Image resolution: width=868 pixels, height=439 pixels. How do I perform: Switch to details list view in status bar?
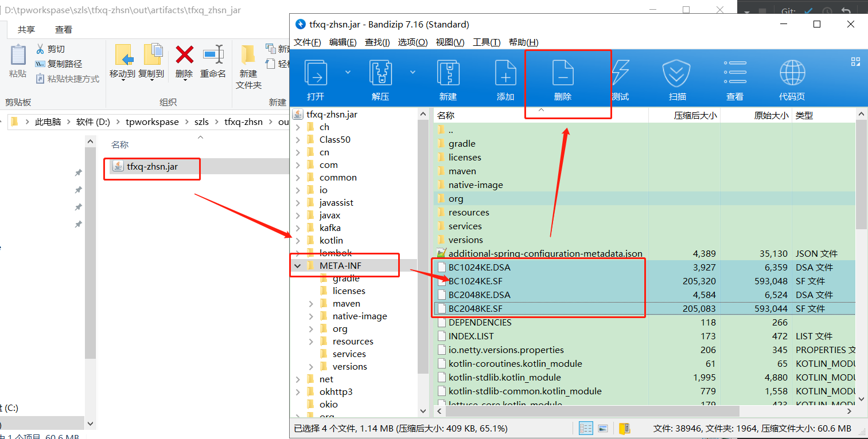pyautogui.click(x=586, y=428)
